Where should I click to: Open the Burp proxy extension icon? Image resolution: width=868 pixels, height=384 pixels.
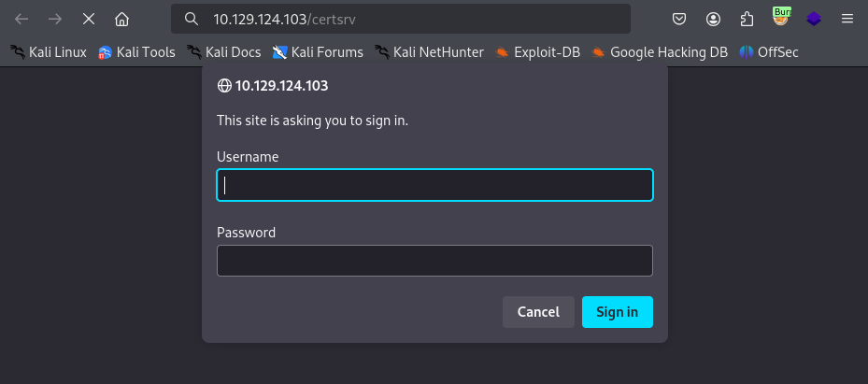coord(780,18)
